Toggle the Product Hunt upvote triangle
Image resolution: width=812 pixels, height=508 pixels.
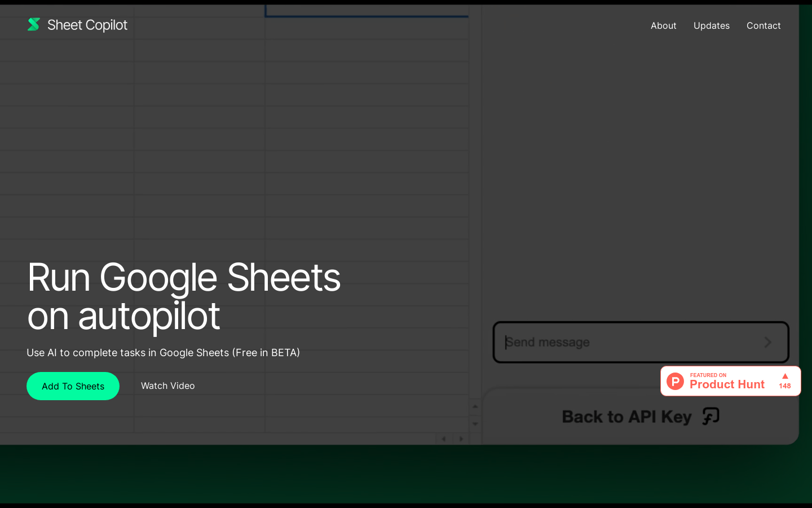tap(785, 376)
